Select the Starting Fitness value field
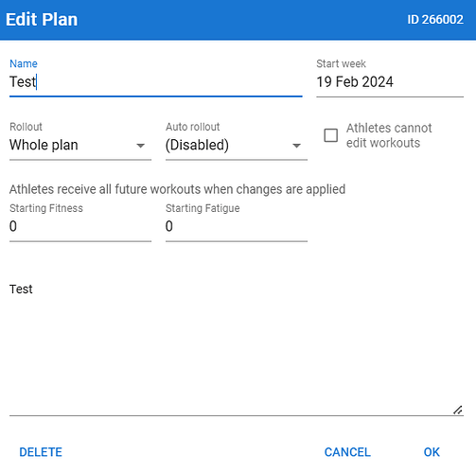This screenshot has height=473, width=476. tap(80, 226)
